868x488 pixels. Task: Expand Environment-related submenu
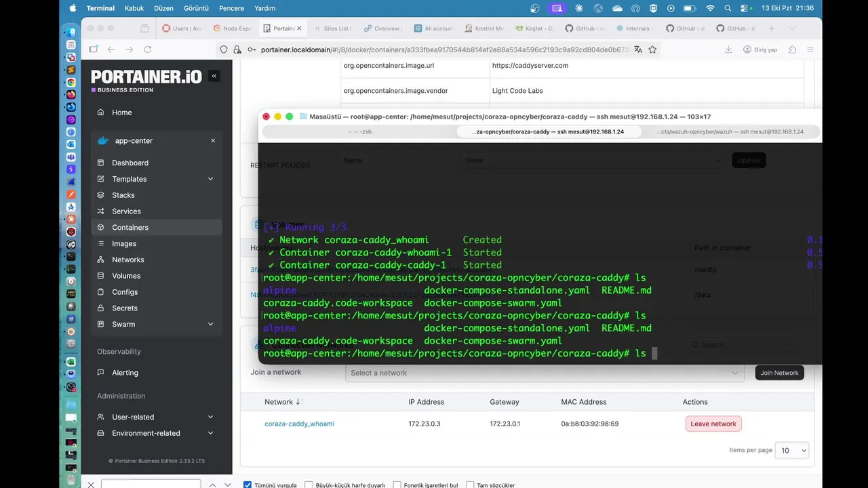tap(210, 433)
